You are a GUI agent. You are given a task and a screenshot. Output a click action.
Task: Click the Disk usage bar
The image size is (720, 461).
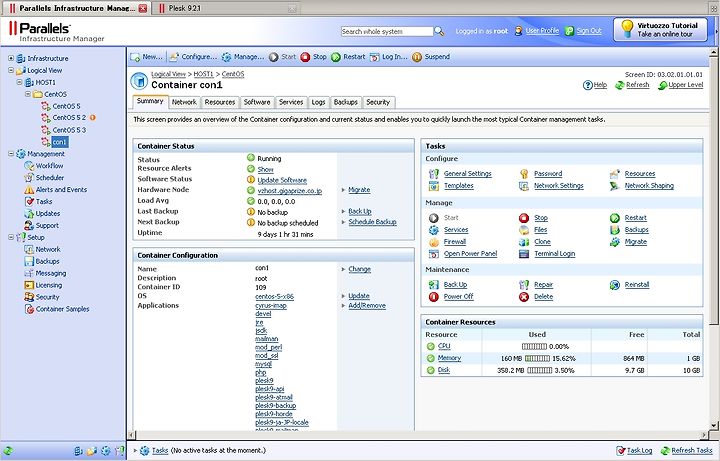(x=539, y=371)
